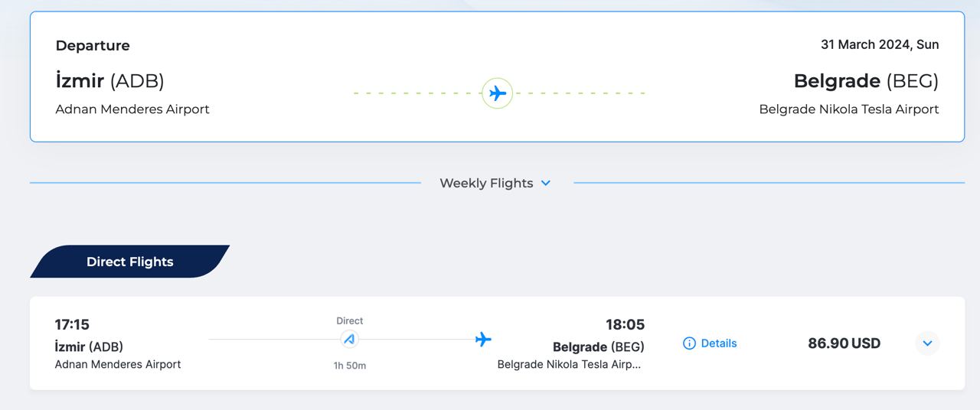Image resolution: width=980 pixels, height=410 pixels.
Task: Click the large Belgrade (BEG) heading in the header
Action: pyautogui.click(x=865, y=81)
